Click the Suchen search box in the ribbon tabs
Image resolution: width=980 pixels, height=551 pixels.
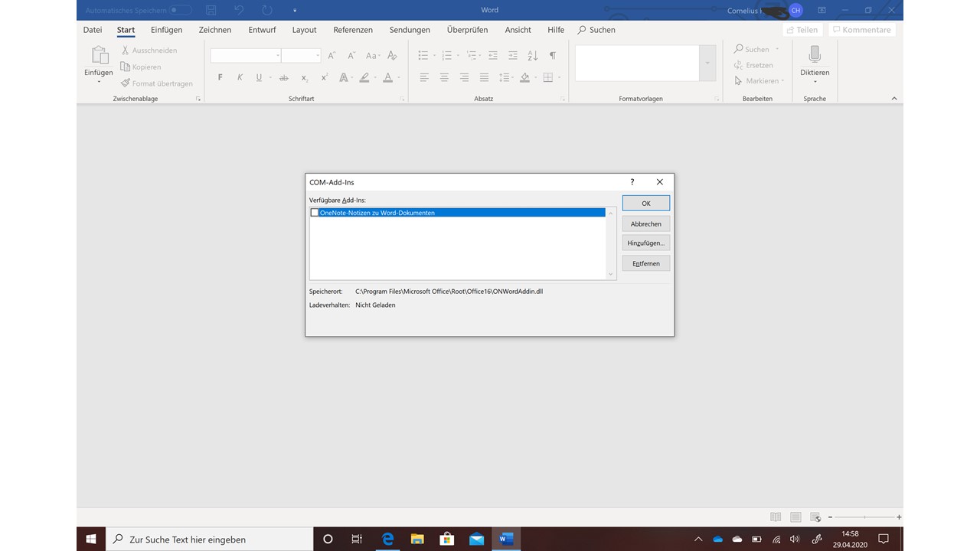point(596,30)
